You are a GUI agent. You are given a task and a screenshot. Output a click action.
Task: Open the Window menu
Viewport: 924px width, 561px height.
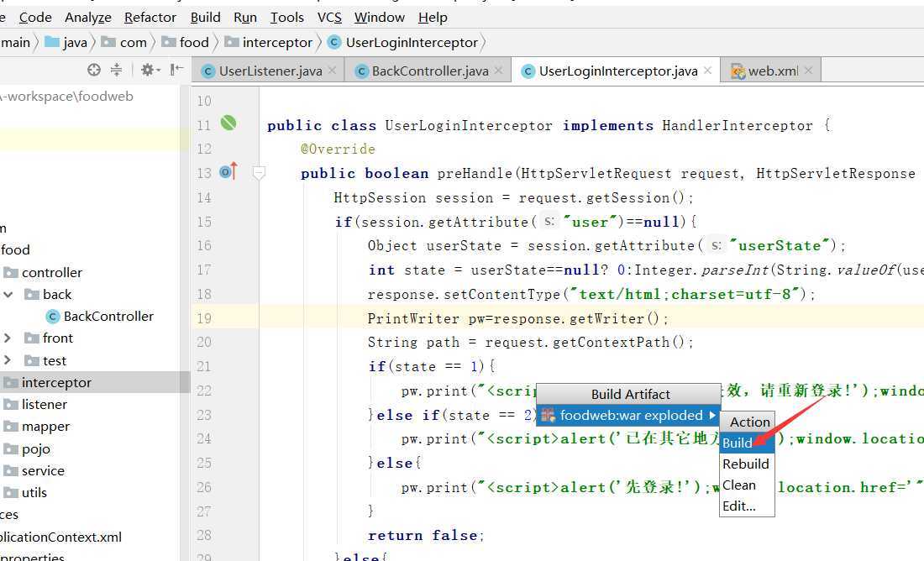[x=380, y=18]
